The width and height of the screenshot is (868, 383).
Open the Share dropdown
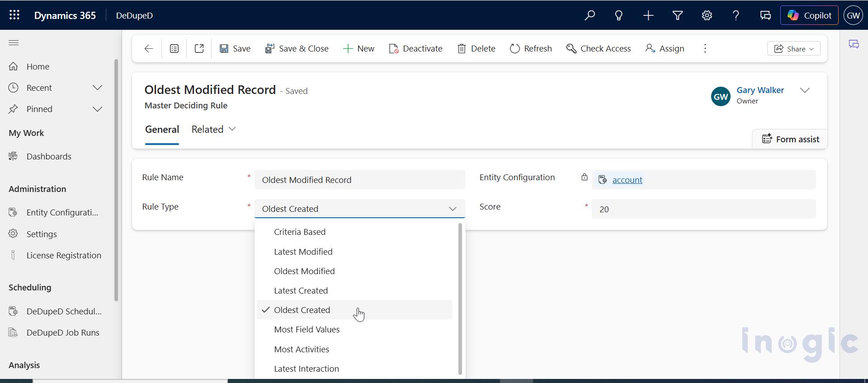pos(794,49)
